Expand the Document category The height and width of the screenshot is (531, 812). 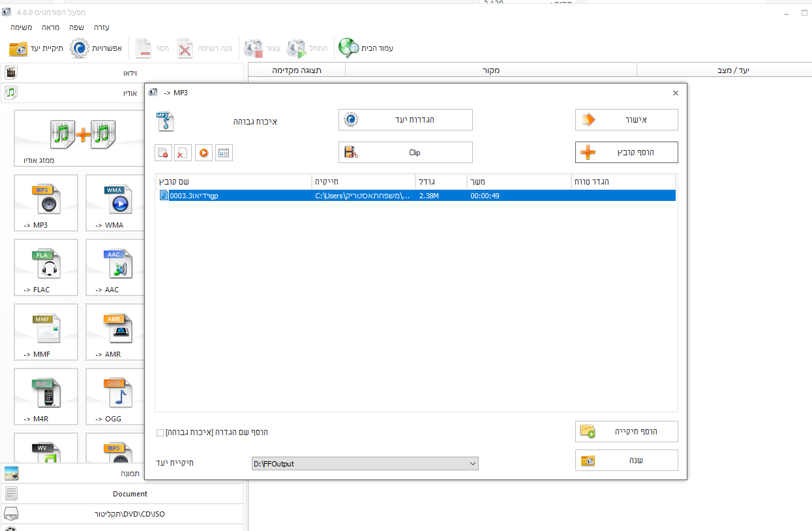point(123,494)
